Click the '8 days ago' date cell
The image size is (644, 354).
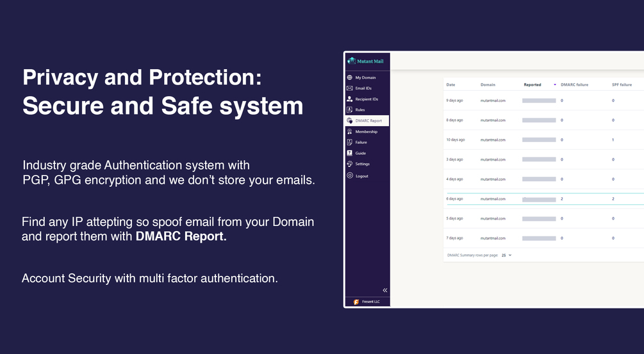tap(454, 120)
